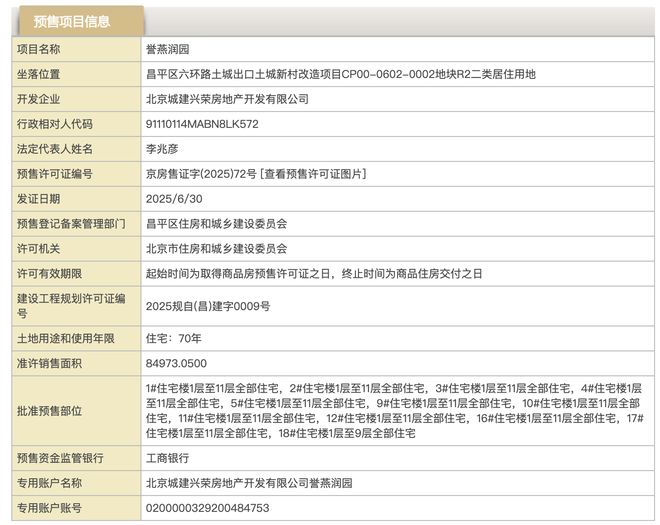Click the developer name in 开发企业 row
Viewport: 660px width, 525px height.
(x=227, y=99)
